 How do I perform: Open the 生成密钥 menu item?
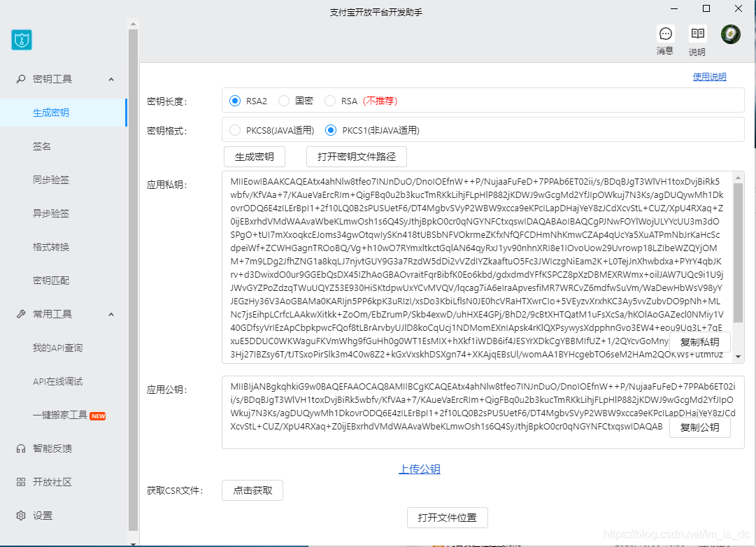click(63, 113)
